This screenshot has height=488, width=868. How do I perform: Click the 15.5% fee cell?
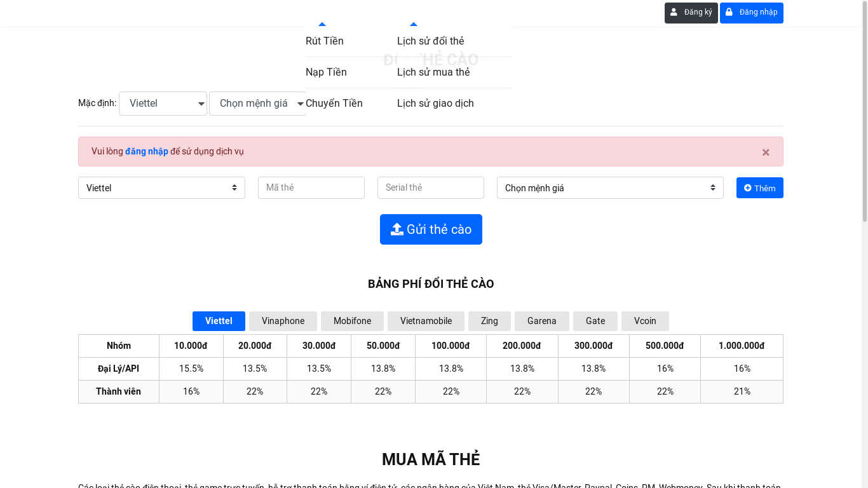191,369
